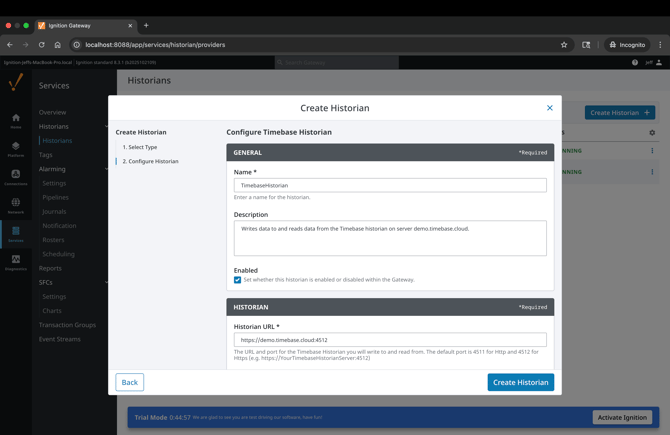Uncheck the Enabled checkbox
The image size is (670, 435).
pos(238,280)
